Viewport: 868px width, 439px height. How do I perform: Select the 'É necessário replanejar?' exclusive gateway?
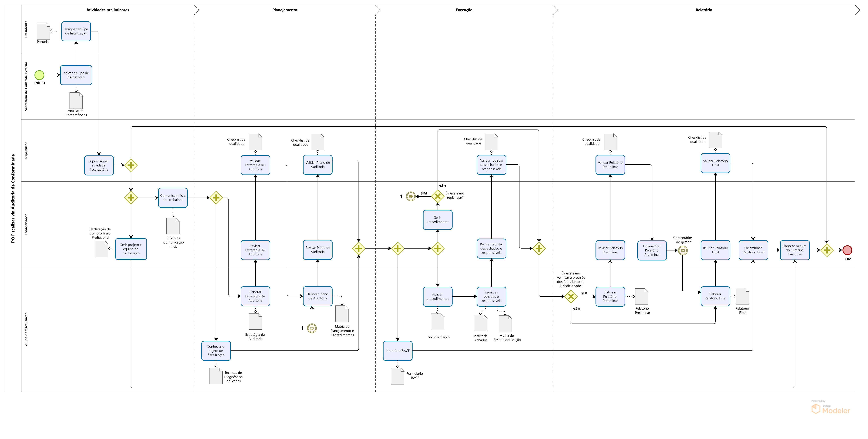tap(437, 196)
